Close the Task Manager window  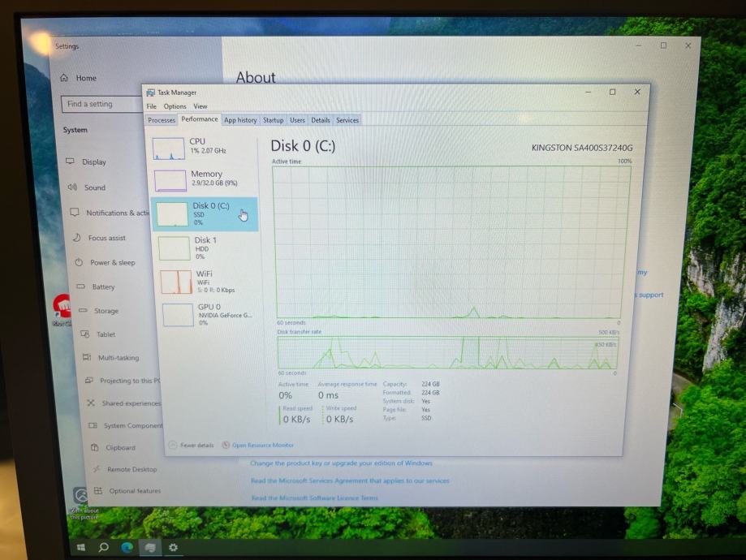[637, 92]
